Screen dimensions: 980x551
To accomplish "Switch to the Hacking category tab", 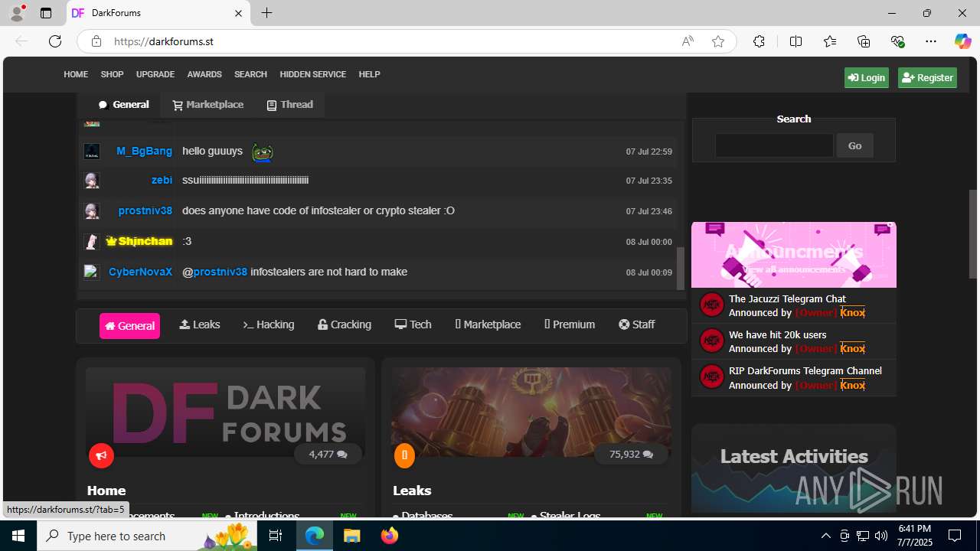I will pyautogui.click(x=269, y=324).
